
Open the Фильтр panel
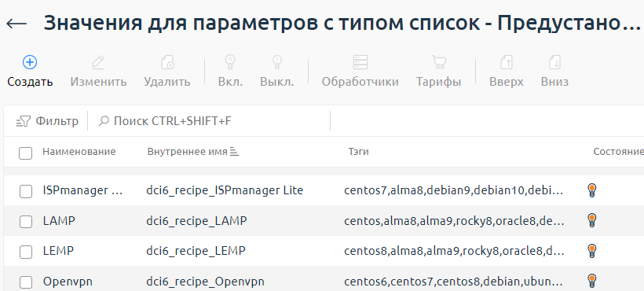(x=47, y=121)
